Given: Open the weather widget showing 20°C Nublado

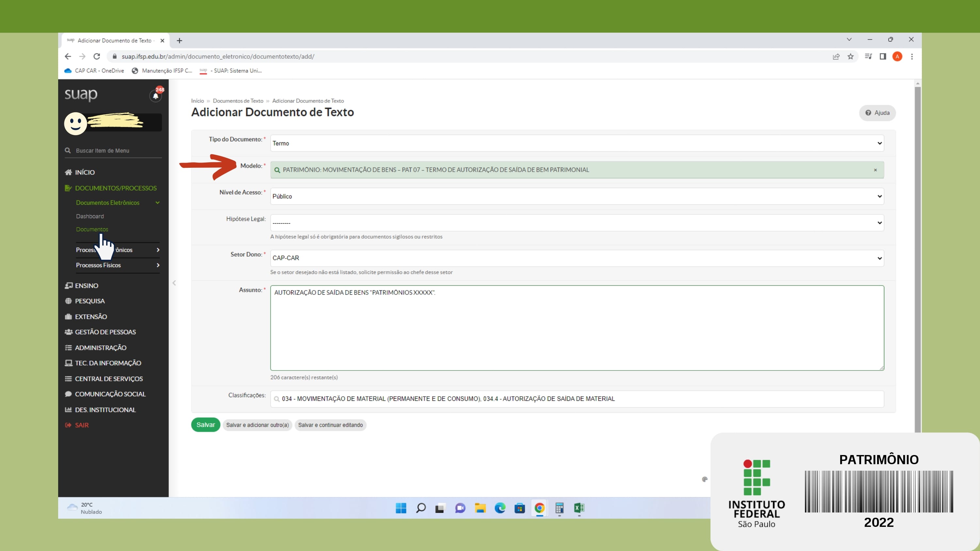Looking at the screenshot, I should [x=85, y=508].
